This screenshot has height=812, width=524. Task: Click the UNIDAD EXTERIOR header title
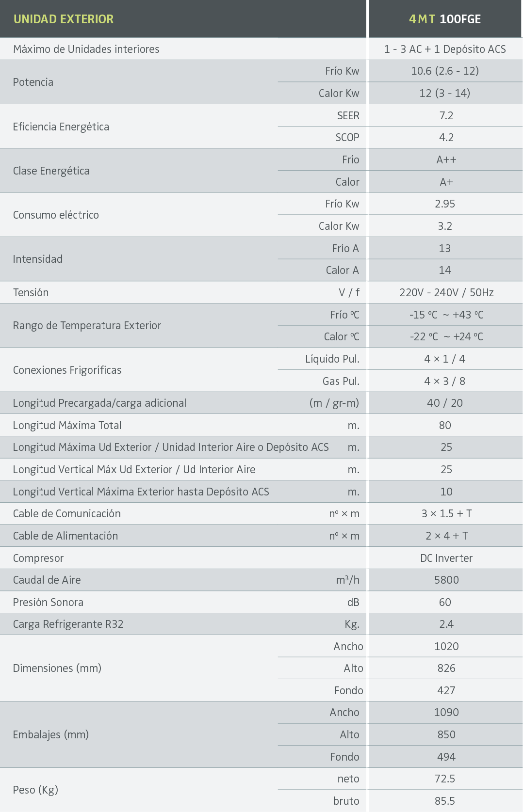point(64,19)
